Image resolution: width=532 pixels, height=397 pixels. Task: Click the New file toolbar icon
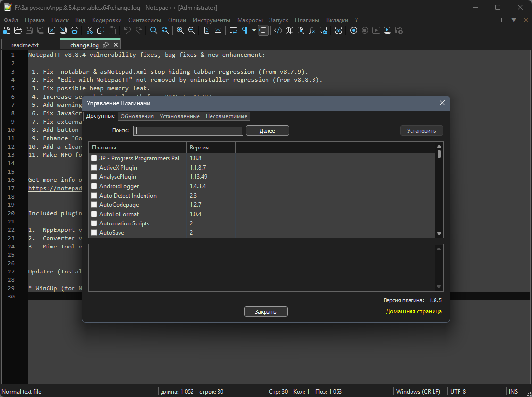coord(6,30)
